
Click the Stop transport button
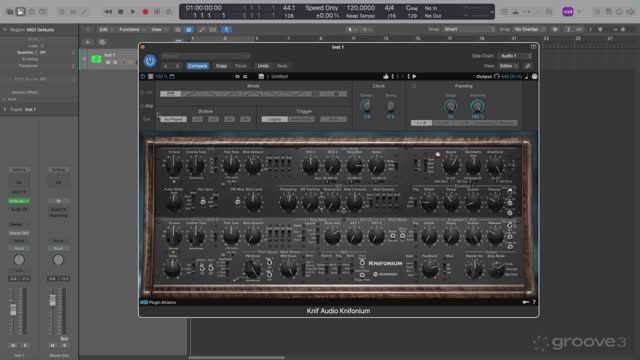click(x=120, y=12)
